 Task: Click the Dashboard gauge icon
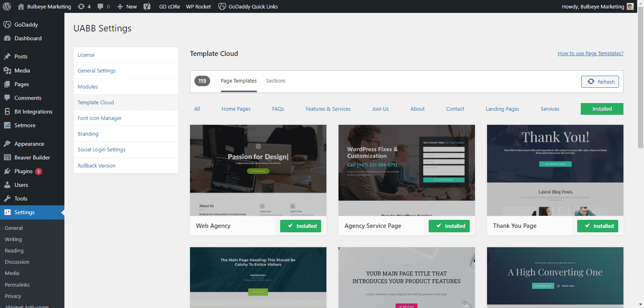[7, 38]
